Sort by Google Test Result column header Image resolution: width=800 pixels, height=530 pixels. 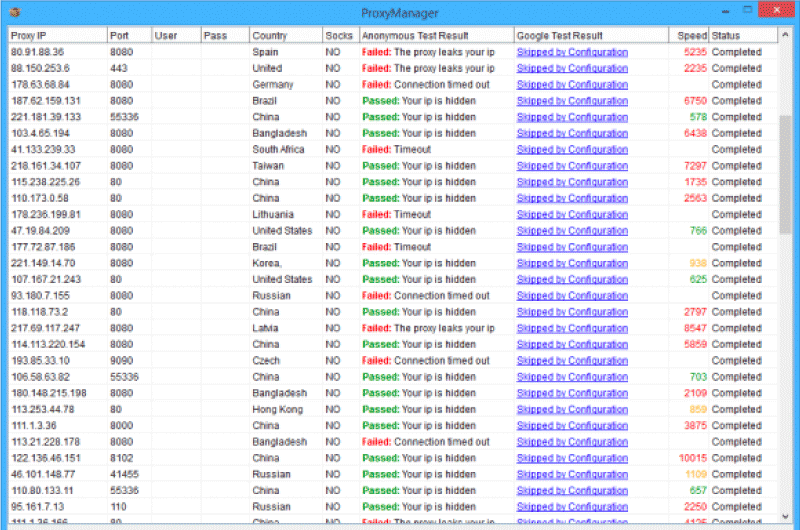[591, 35]
